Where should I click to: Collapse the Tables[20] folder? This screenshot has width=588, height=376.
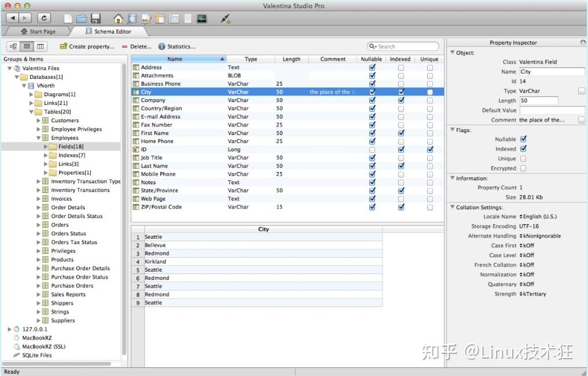(31, 112)
